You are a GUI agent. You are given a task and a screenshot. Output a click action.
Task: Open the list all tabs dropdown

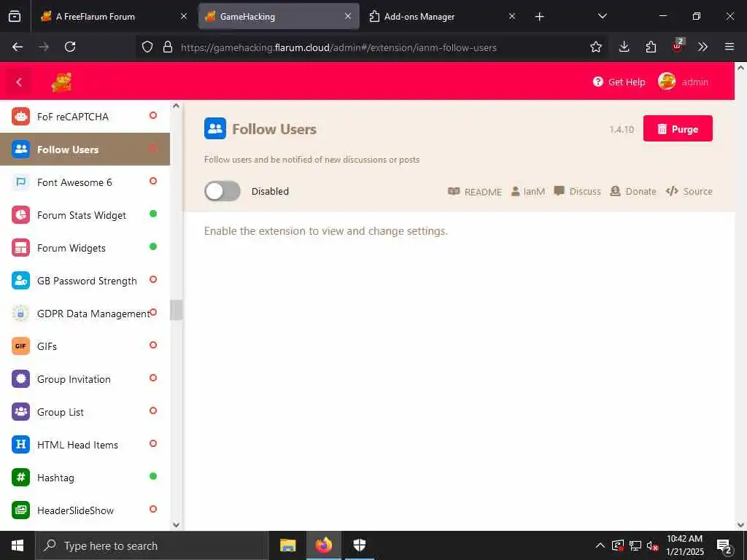(602, 16)
